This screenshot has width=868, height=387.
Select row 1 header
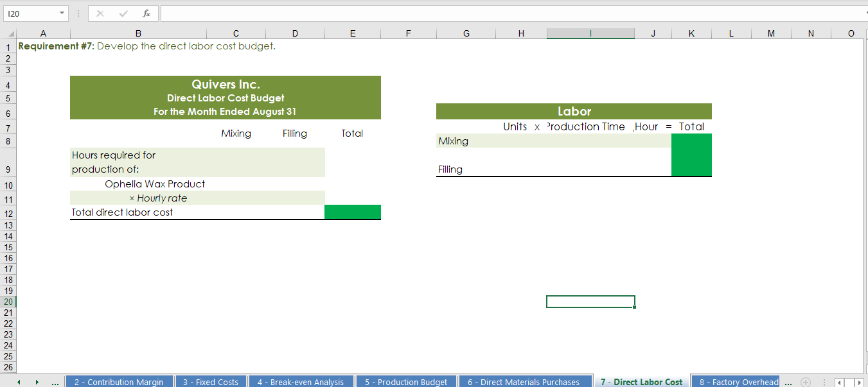click(8, 46)
